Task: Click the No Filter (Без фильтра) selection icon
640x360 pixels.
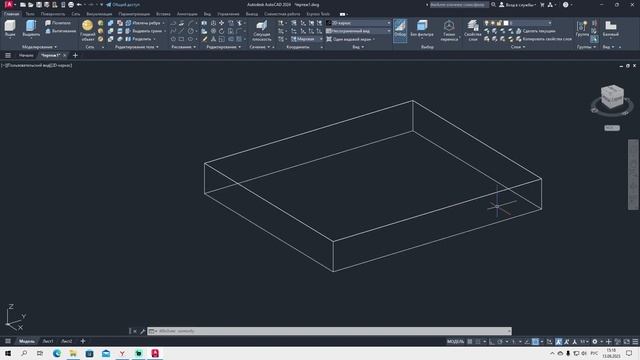Action: tap(422, 25)
